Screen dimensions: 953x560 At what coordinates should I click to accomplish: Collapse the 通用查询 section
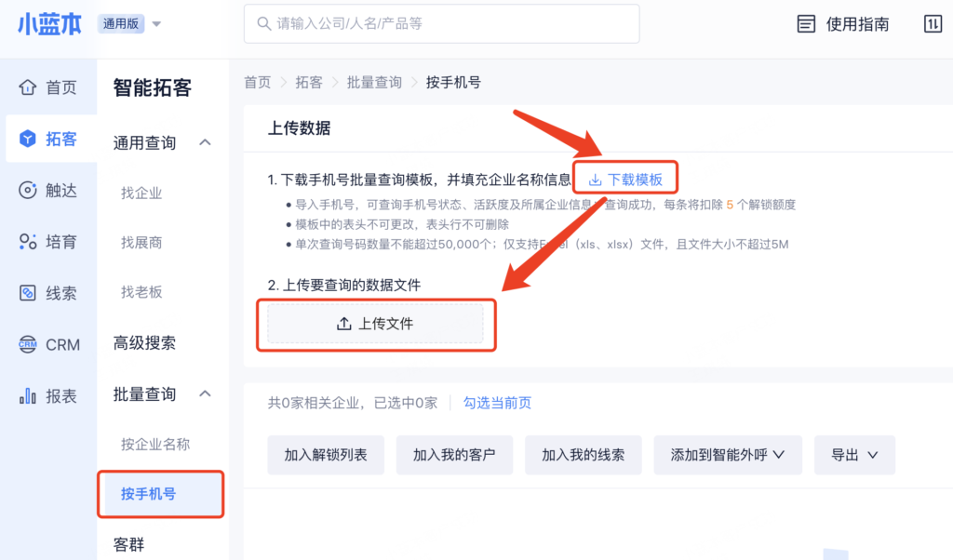206,142
